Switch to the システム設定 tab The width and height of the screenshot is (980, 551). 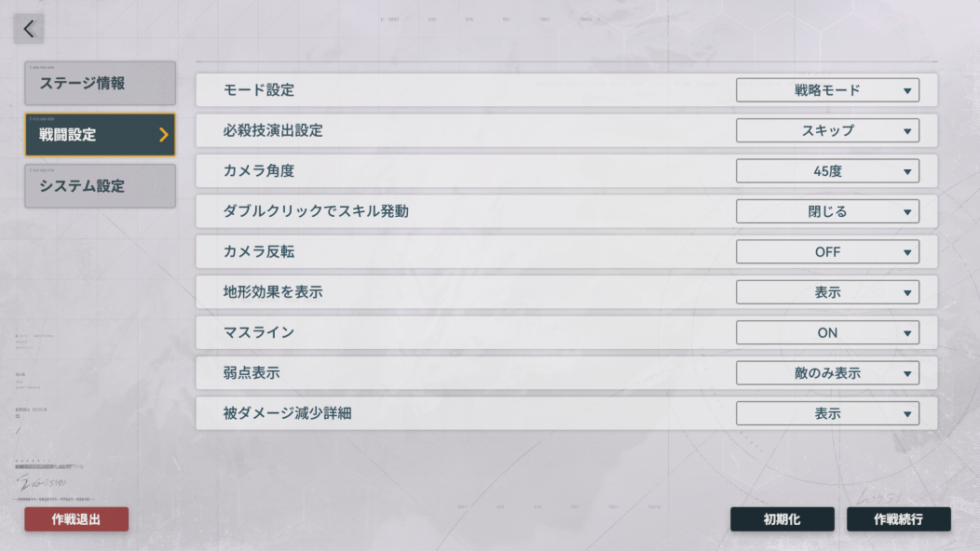[x=100, y=186]
